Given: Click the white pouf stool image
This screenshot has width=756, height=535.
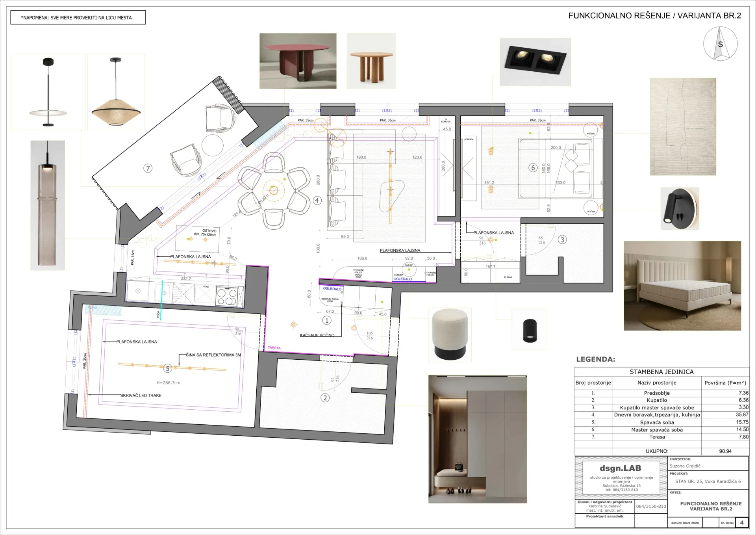Looking at the screenshot, I should point(450,334).
